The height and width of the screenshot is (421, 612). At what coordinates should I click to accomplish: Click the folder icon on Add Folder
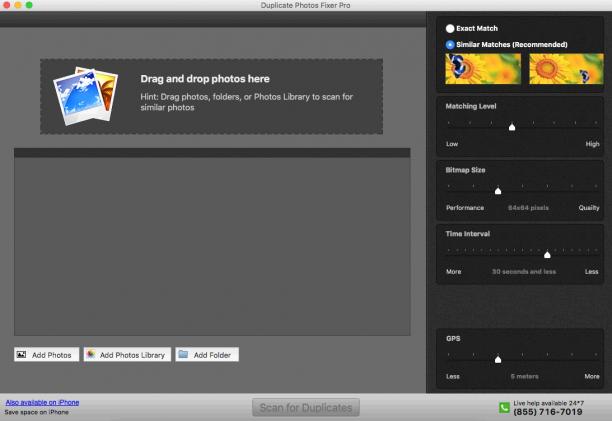click(x=183, y=354)
